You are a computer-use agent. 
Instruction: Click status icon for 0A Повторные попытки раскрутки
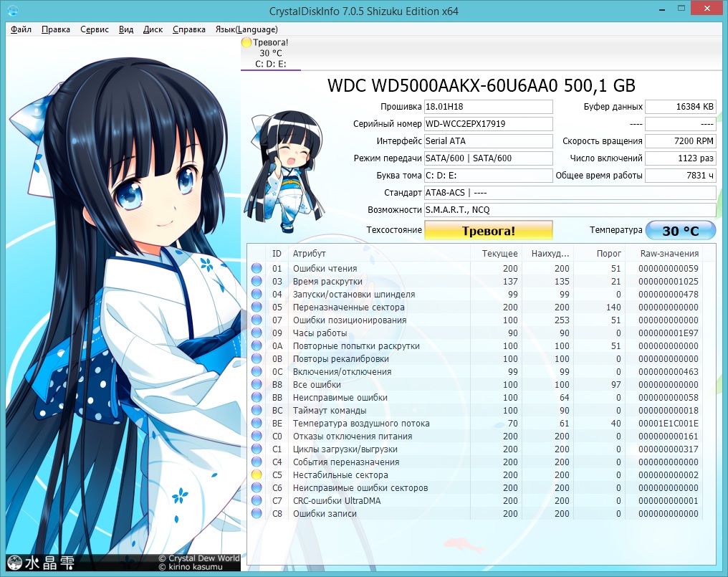(257, 345)
